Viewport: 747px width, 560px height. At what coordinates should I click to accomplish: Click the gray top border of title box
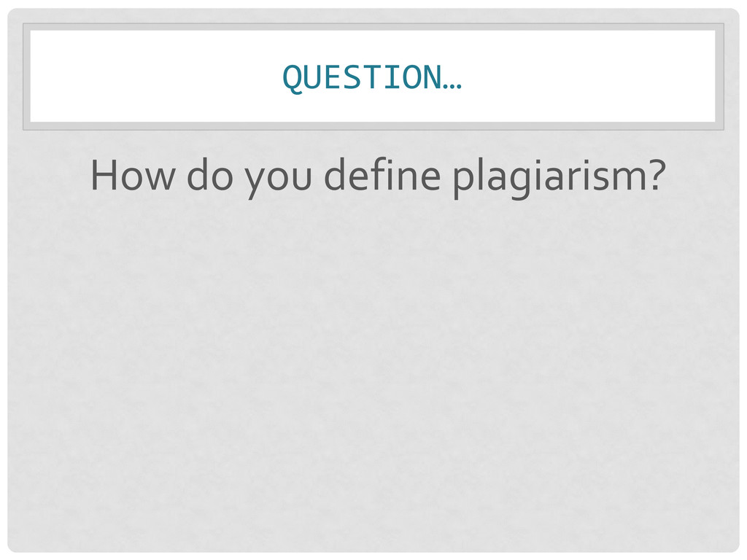(x=372, y=26)
